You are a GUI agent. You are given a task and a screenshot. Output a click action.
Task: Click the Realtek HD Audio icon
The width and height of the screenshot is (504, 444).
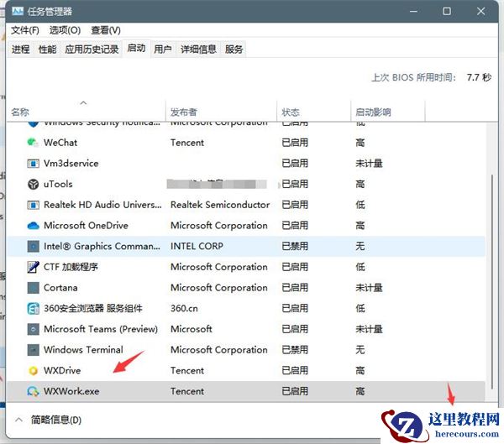[x=33, y=205]
